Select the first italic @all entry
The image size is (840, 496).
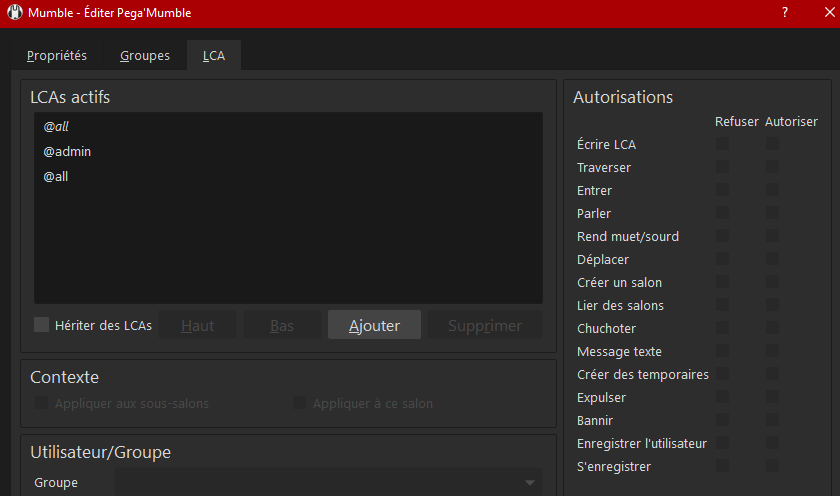tap(56, 127)
